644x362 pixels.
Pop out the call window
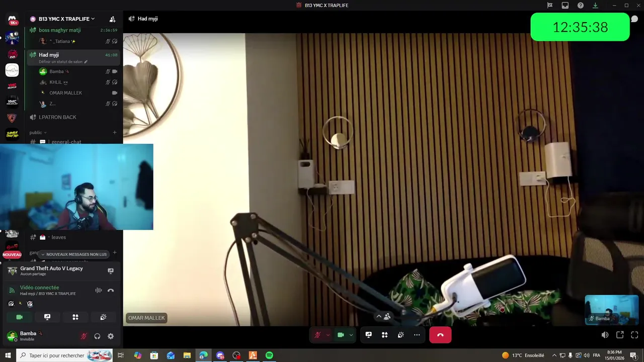coord(620,335)
